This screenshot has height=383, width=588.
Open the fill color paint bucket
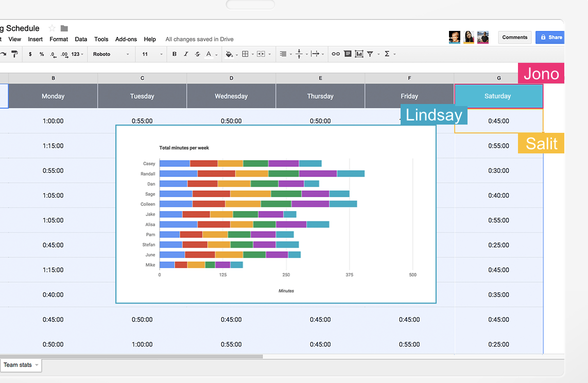pos(229,54)
